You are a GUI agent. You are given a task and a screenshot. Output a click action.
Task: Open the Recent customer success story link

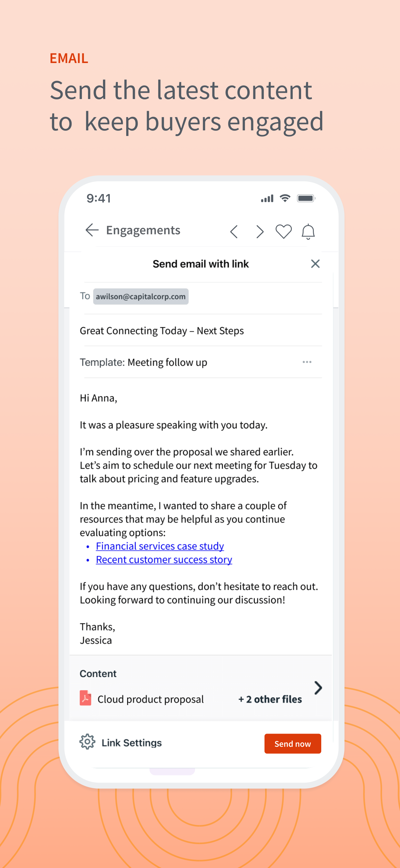coord(164,559)
